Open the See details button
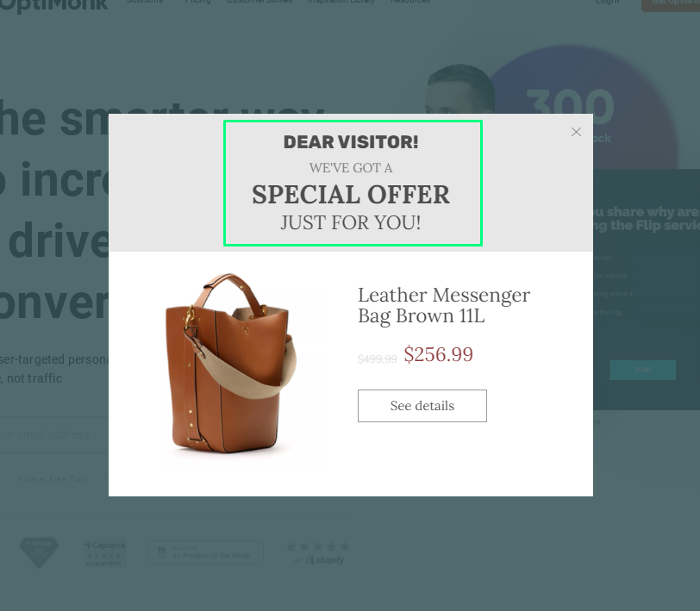The image size is (700, 611). coord(422,406)
